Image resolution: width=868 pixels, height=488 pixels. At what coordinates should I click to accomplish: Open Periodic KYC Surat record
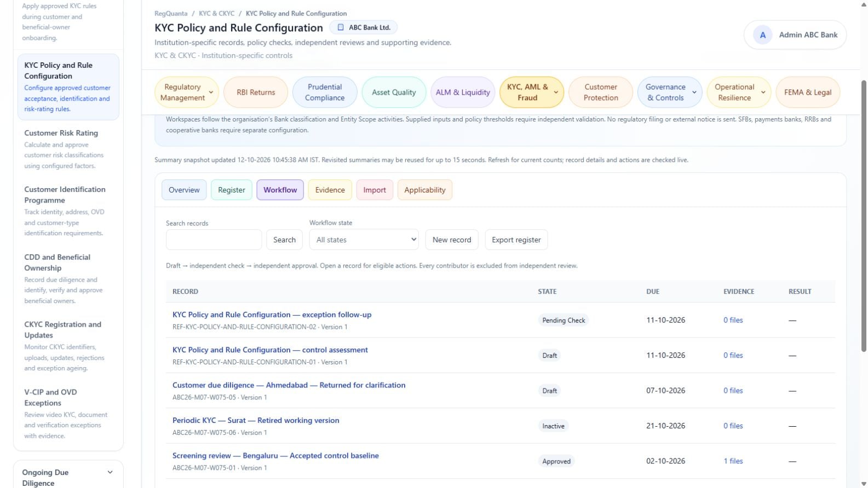pyautogui.click(x=256, y=421)
